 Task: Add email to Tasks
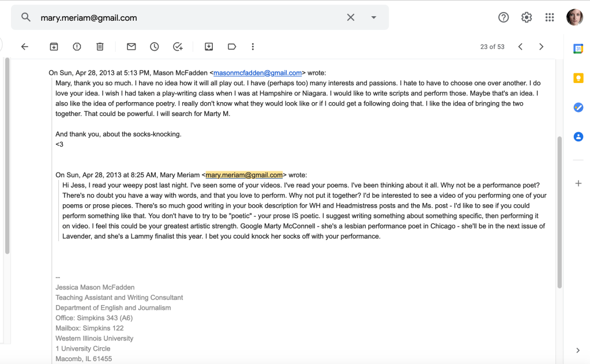pyautogui.click(x=178, y=47)
